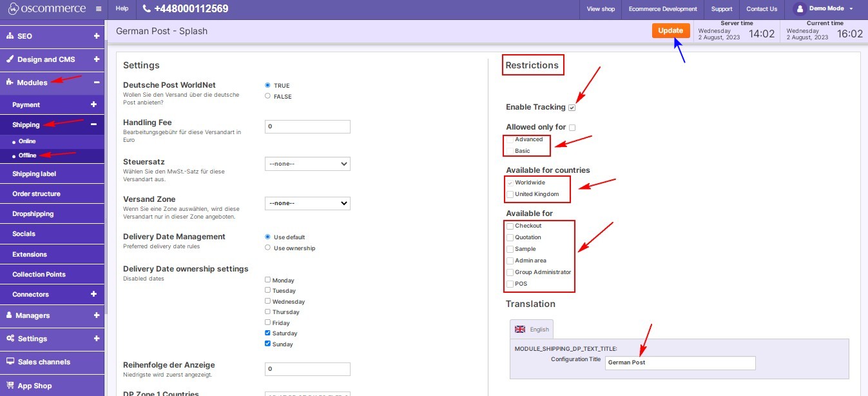Uncheck Saturday disabled date

click(268, 333)
